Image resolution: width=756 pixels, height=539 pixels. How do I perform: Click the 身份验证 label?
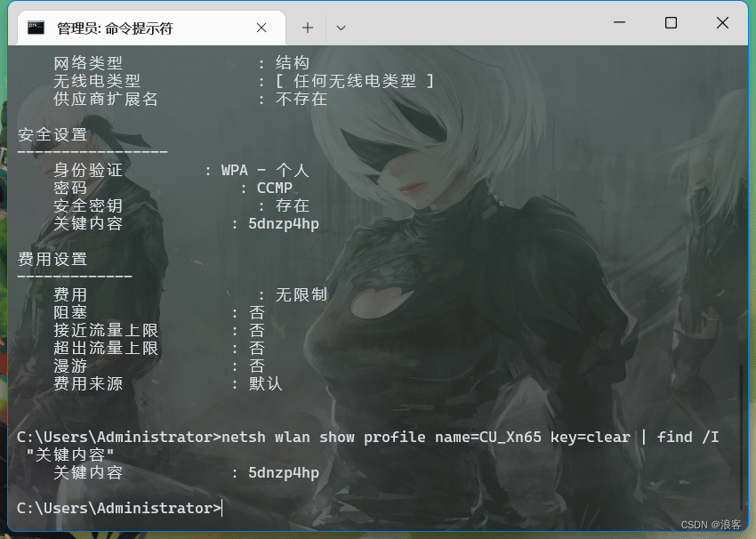pyautogui.click(x=88, y=170)
